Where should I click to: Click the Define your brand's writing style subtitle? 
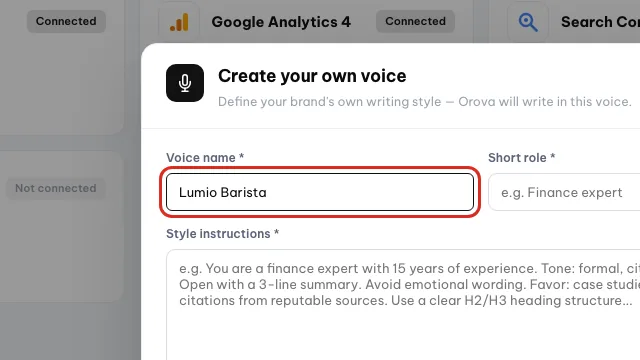click(x=424, y=102)
